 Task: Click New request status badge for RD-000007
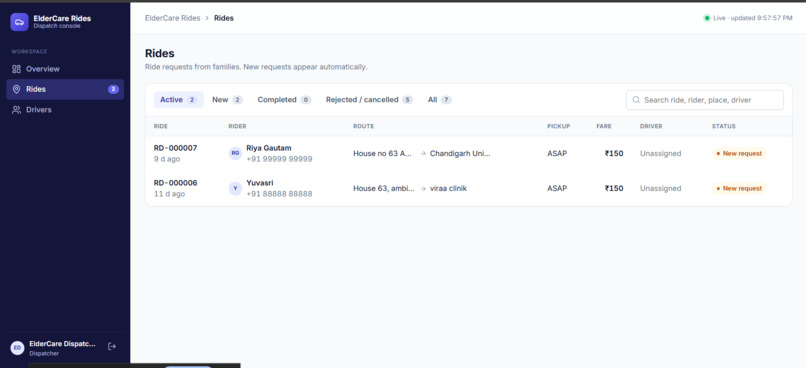[x=739, y=153]
